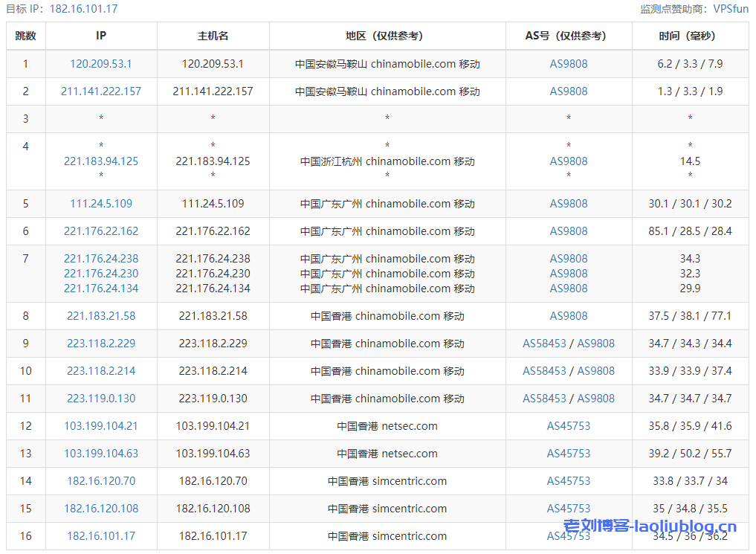Open the AS45753 link in hop 12 row
The image size is (756, 554).
point(569,426)
